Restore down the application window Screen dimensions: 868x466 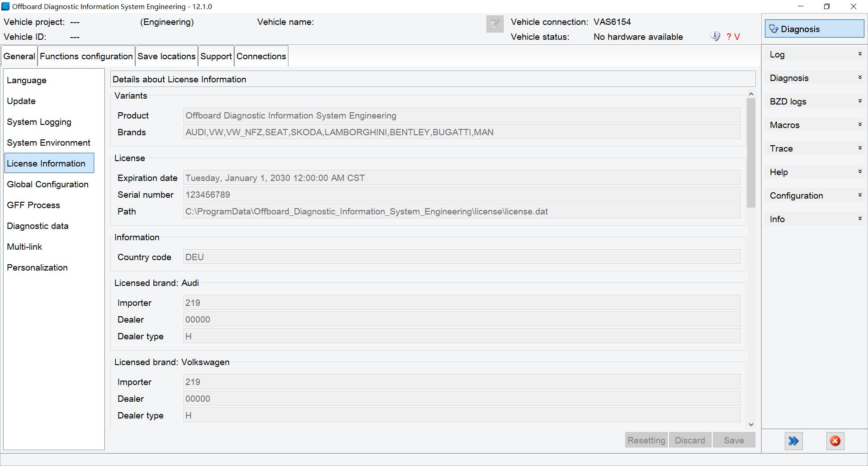[827, 6]
